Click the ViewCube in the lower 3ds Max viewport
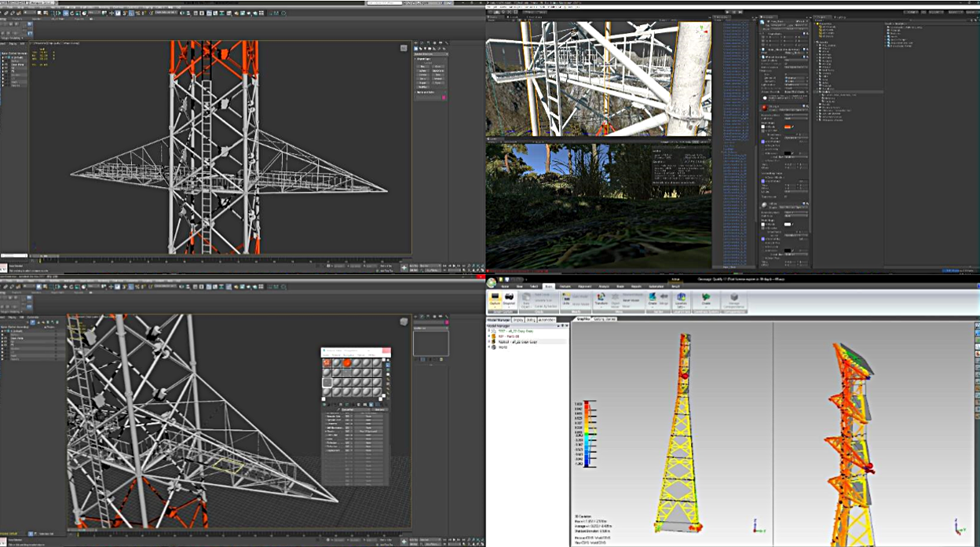The image size is (980, 547). [404, 321]
